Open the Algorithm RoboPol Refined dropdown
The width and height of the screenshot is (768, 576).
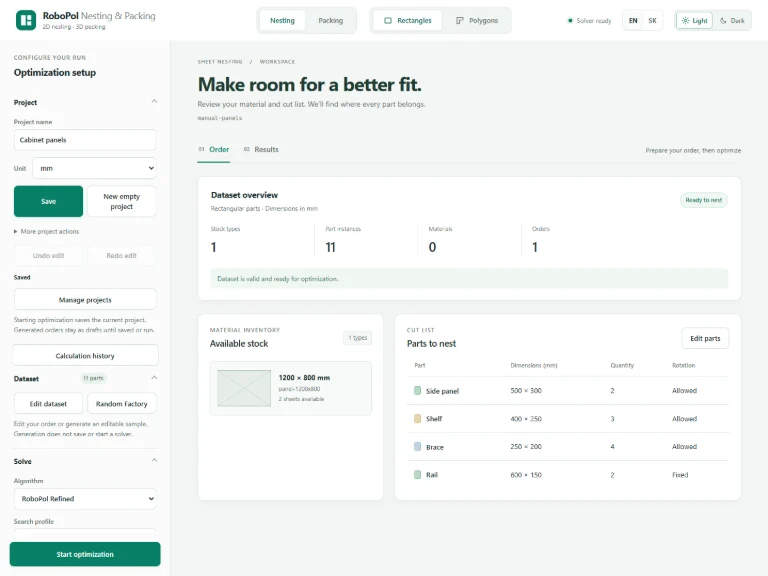click(85, 499)
